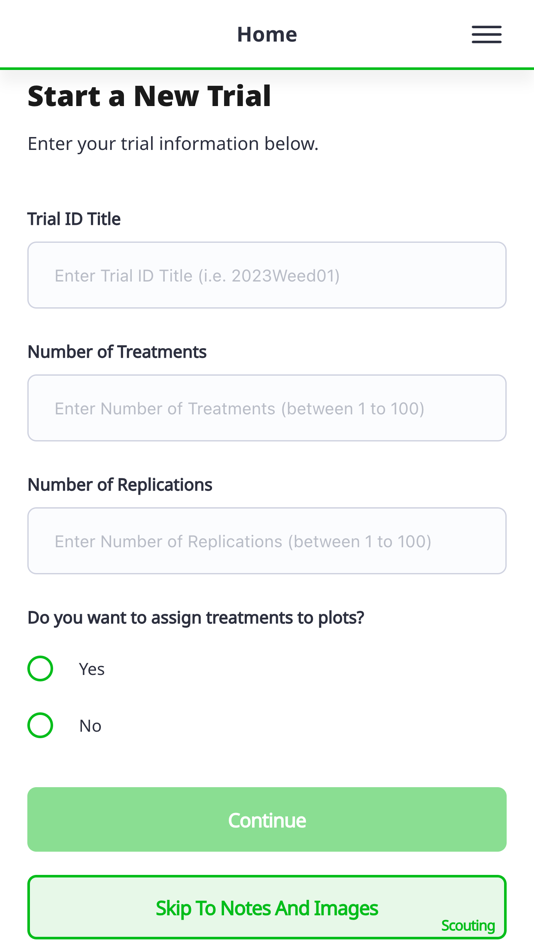
Task: Click the No option label text
Action: [90, 726]
